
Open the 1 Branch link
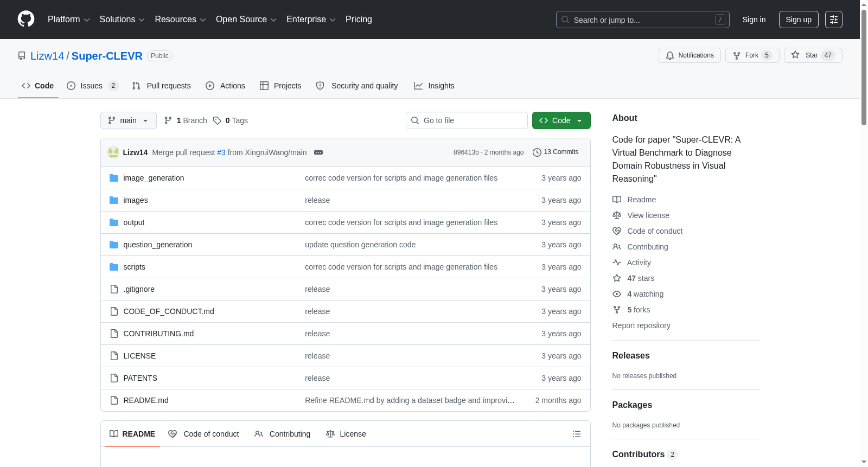186,120
